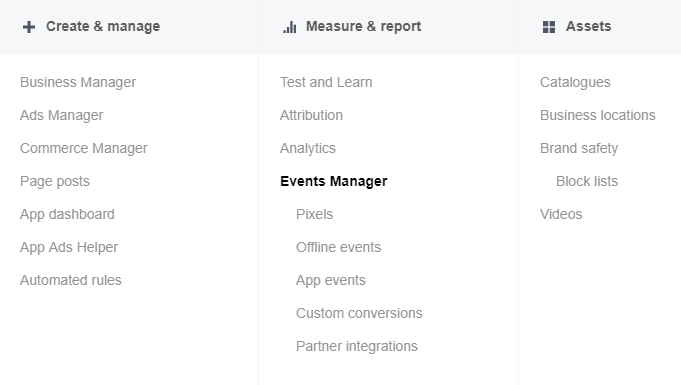Viewport: 681px width, 385px height.
Task: Open Brand safety
Action: pyautogui.click(x=579, y=148)
